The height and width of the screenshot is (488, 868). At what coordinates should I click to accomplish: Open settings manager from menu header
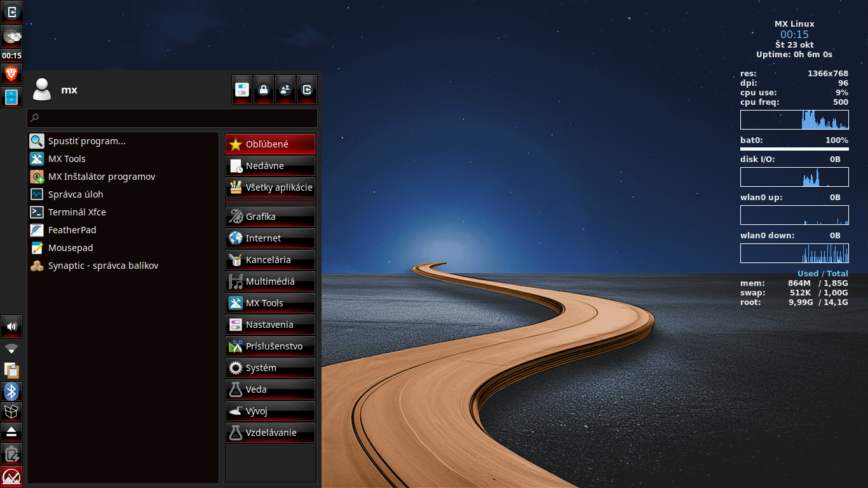pyautogui.click(x=242, y=90)
